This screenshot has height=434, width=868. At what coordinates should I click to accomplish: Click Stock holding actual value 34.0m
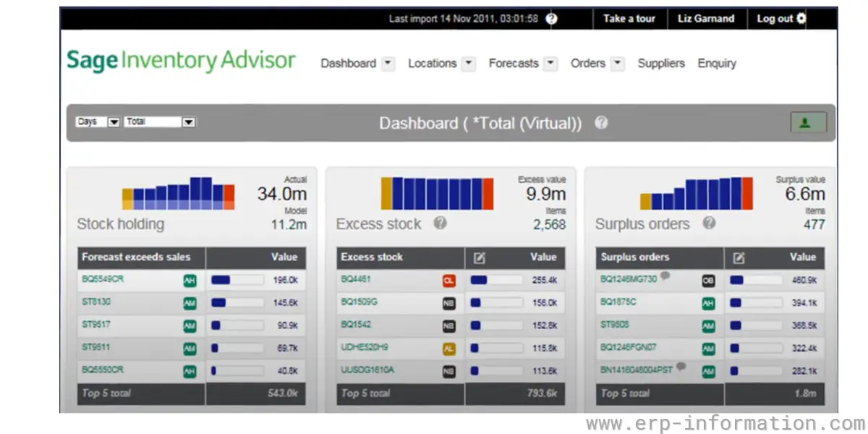(x=282, y=194)
